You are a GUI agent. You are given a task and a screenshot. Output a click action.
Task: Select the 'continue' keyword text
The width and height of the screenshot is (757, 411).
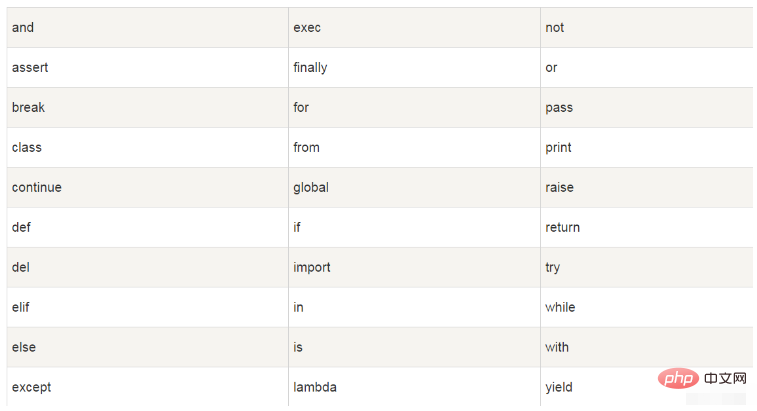coord(37,187)
